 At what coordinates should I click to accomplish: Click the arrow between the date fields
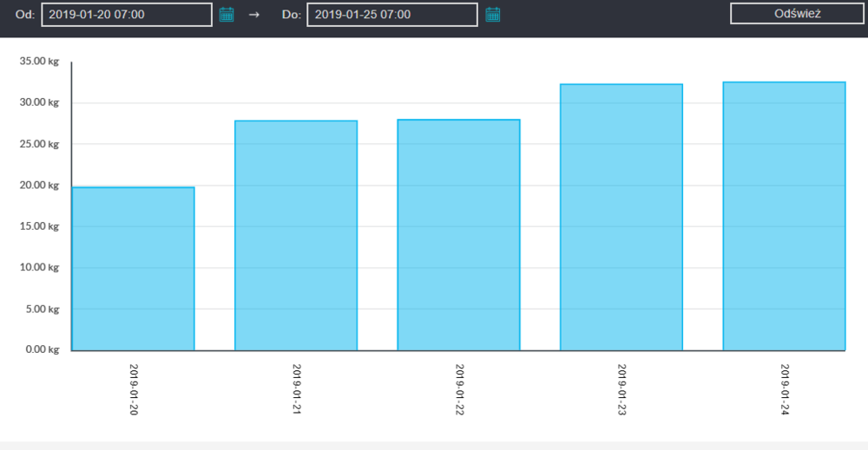click(254, 15)
